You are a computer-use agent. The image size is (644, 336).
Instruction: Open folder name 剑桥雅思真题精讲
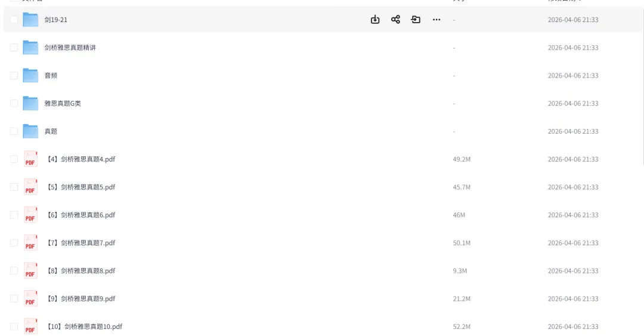pos(70,47)
